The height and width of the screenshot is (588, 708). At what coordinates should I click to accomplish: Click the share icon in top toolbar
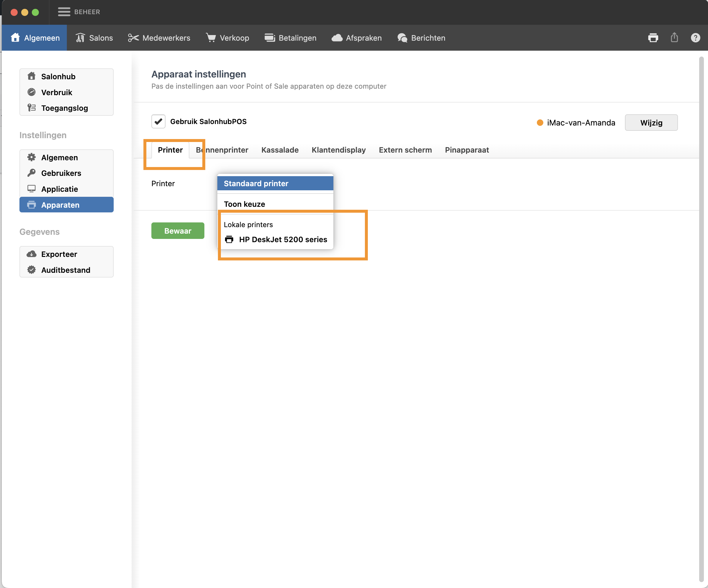(x=674, y=37)
